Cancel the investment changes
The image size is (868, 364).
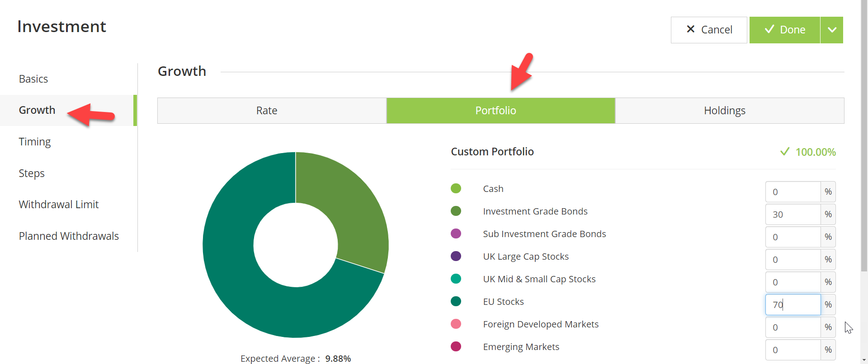(x=709, y=30)
